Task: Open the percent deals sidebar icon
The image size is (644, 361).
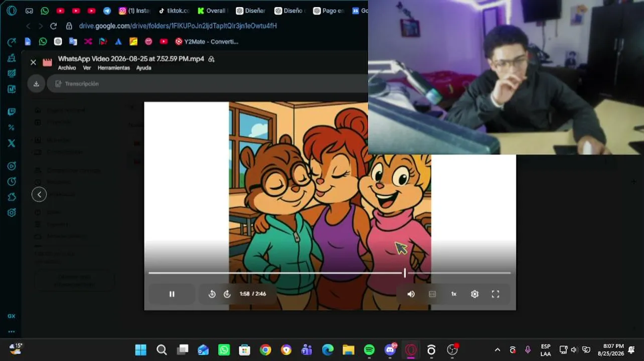Action: pos(12,127)
